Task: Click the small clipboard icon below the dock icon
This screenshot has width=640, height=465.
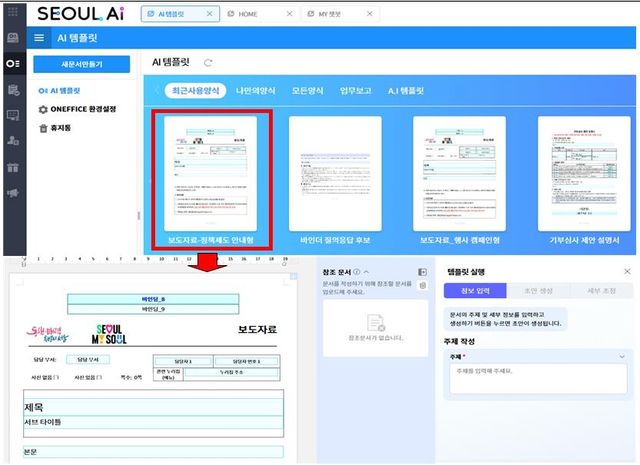Action: click(423, 285)
